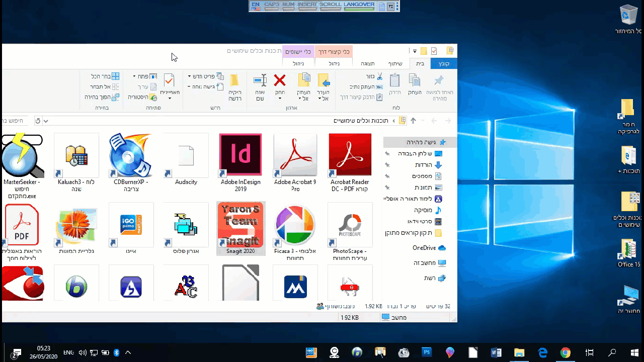The image size is (644, 362).
Task: Switch to the Share (שיתוף) tab
Action: pyautogui.click(x=395, y=63)
